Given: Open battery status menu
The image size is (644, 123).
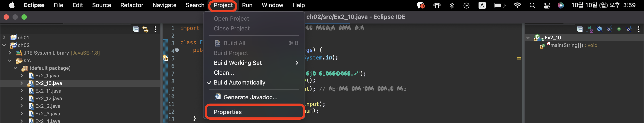Looking at the screenshot, I should (500, 6).
